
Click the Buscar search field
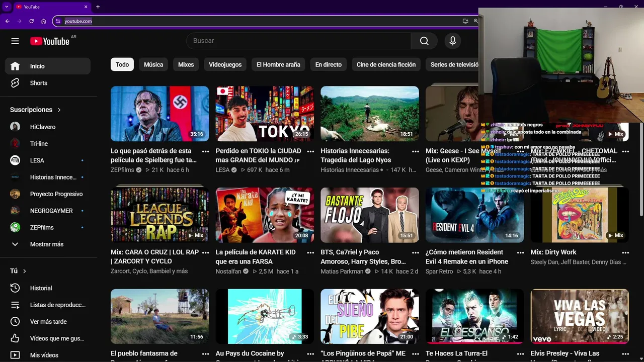click(298, 41)
